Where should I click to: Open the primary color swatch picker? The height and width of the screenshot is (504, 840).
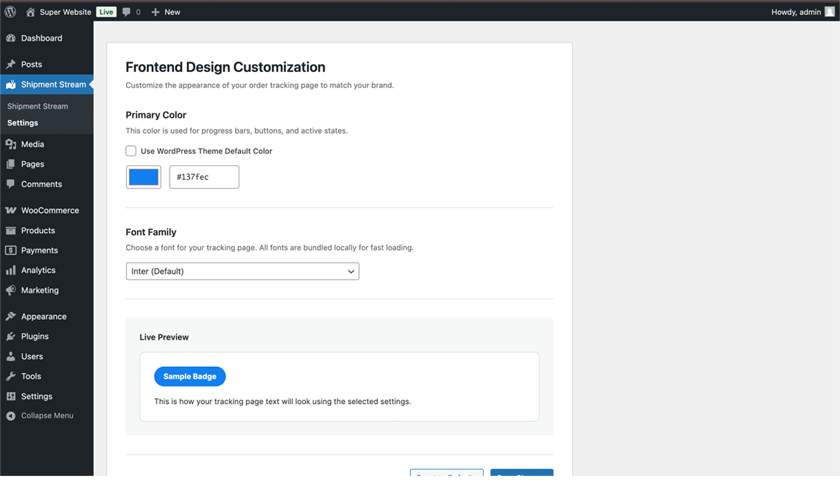(143, 176)
